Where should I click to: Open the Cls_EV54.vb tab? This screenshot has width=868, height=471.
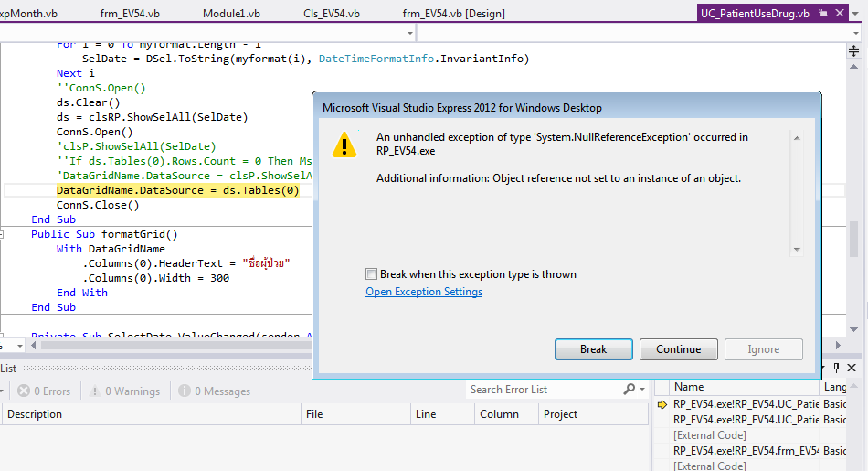pyautogui.click(x=332, y=14)
